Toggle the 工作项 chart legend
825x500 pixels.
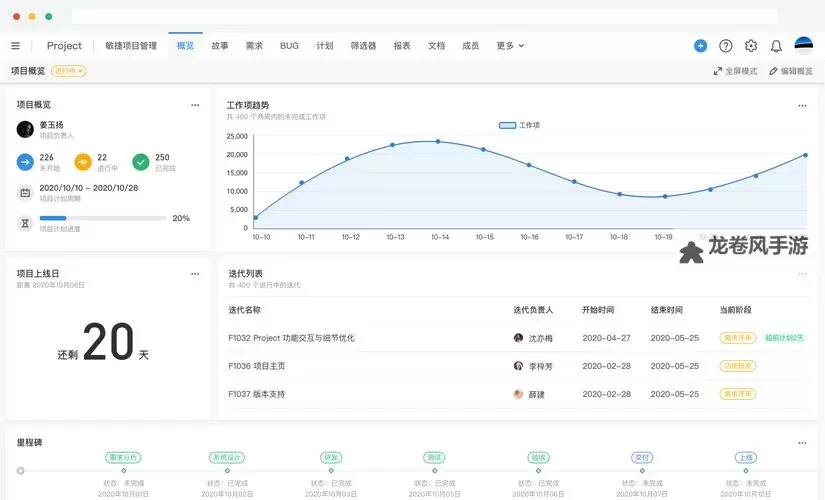(519, 125)
